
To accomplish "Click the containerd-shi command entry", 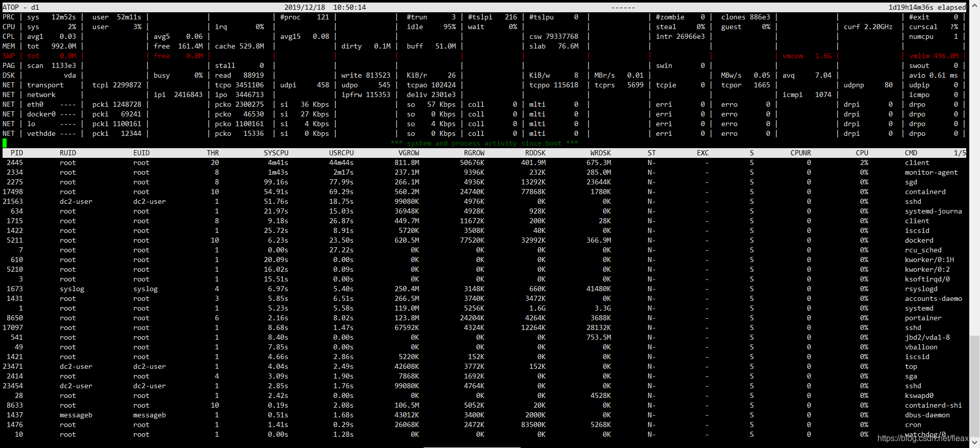I will pos(934,405).
